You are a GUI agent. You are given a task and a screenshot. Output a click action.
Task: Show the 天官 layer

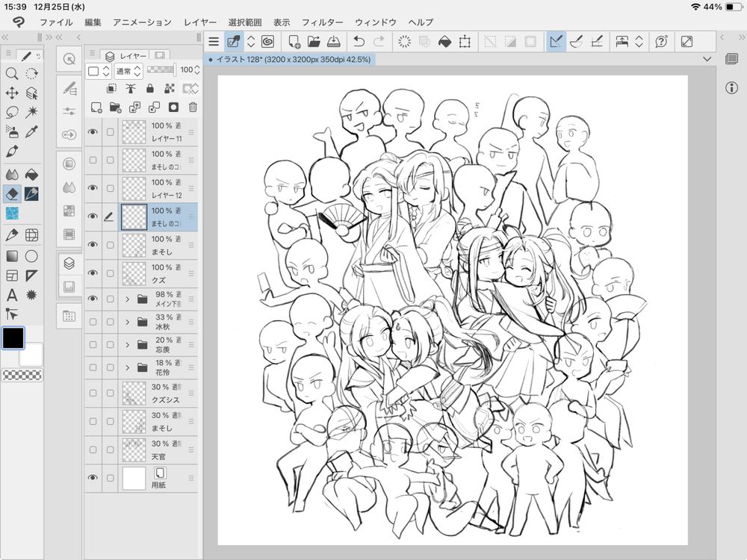(x=93, y=449)
